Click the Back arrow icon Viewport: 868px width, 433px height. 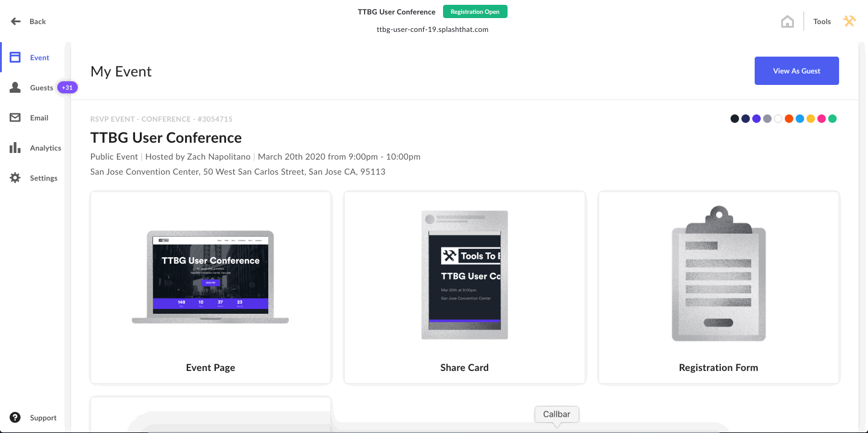click(x=16, y=22)
